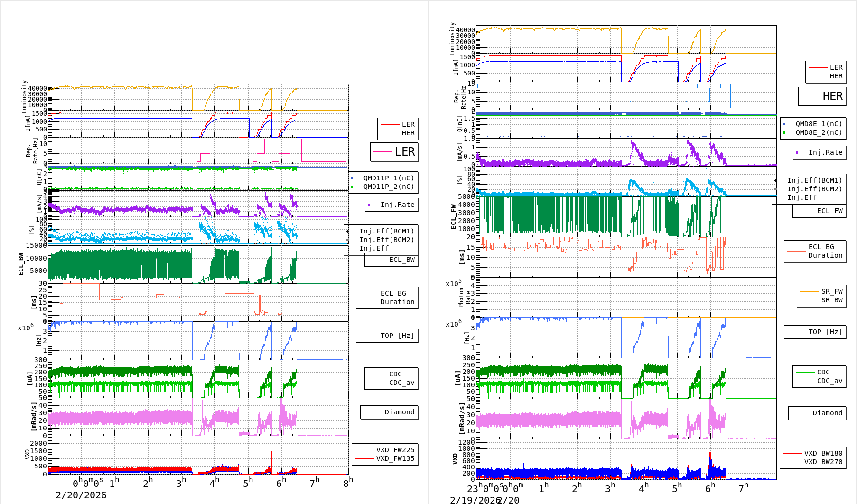
Task: Pick the SR_FW orange legend line
Action: (x=809, y=291)
